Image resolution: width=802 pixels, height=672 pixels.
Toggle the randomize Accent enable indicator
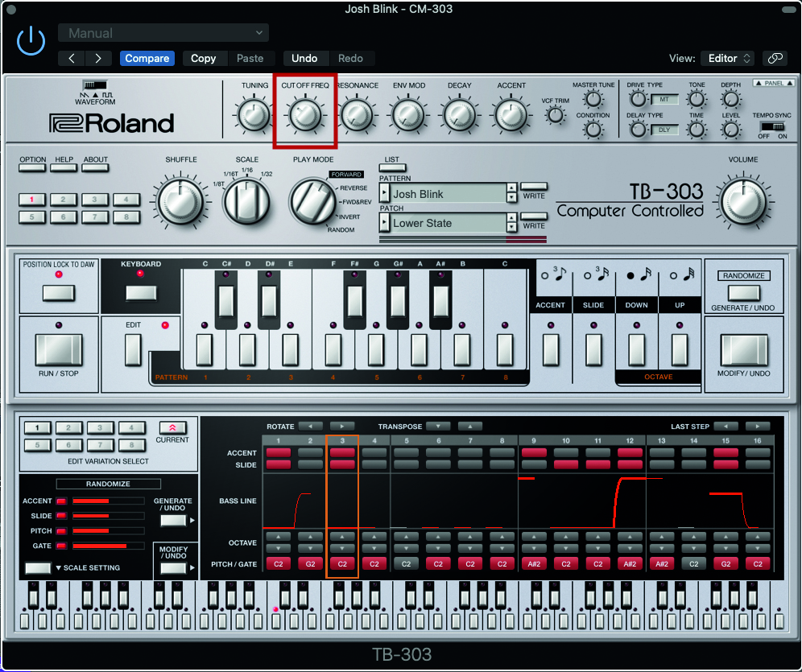pos(61,501)
